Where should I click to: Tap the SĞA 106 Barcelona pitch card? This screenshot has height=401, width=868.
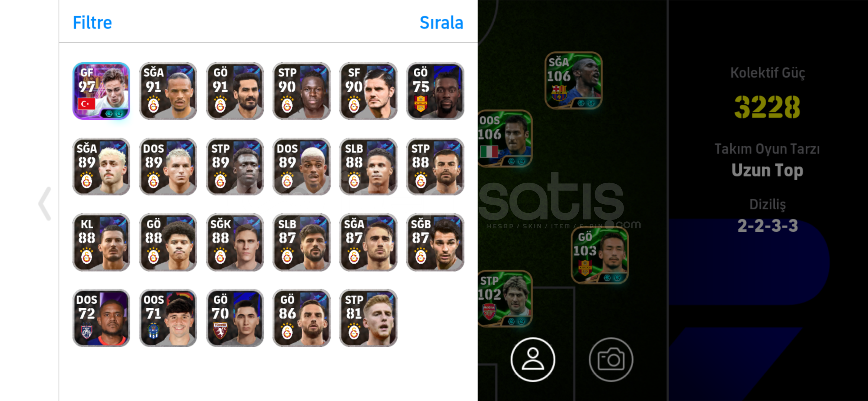573,80
